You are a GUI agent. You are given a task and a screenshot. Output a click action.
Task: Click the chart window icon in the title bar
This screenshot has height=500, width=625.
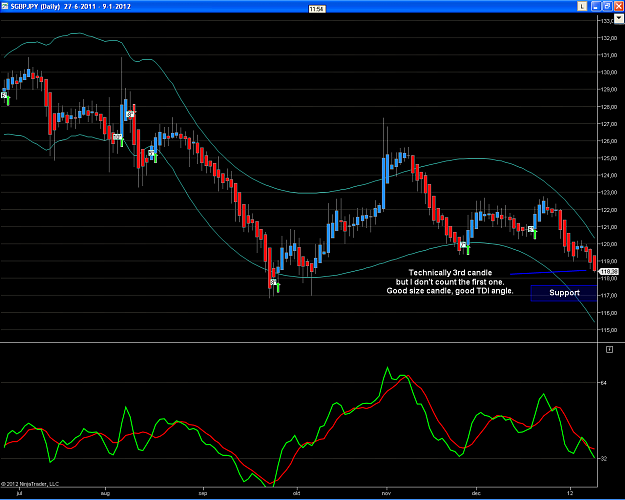tap(5, 6)
